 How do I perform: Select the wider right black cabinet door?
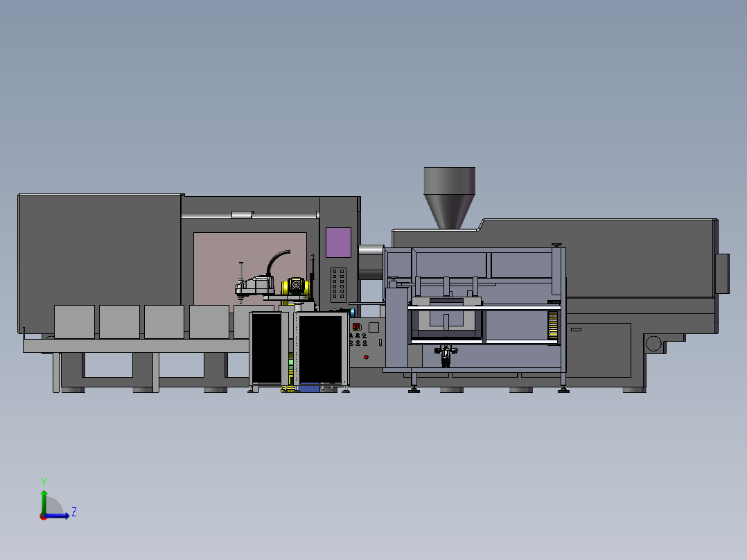pyautogui.click(x=320, y=349)
